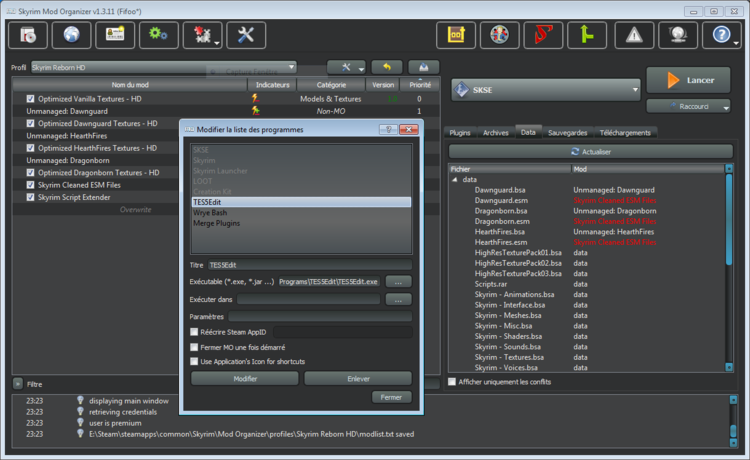Open dropdown arrow on puzzle tools icon
The height and width of the screenshot is (460, 750).
pos(217,44)
